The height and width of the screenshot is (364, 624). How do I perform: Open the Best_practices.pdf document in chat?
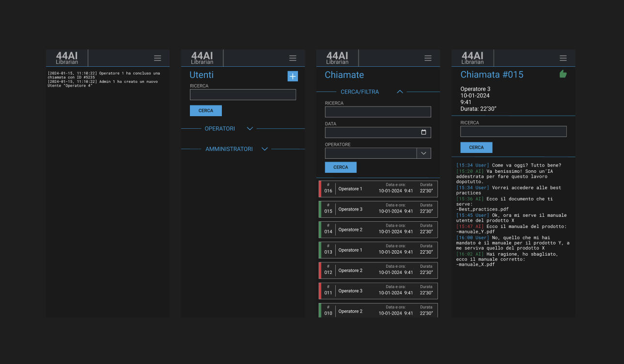[479, 210]
